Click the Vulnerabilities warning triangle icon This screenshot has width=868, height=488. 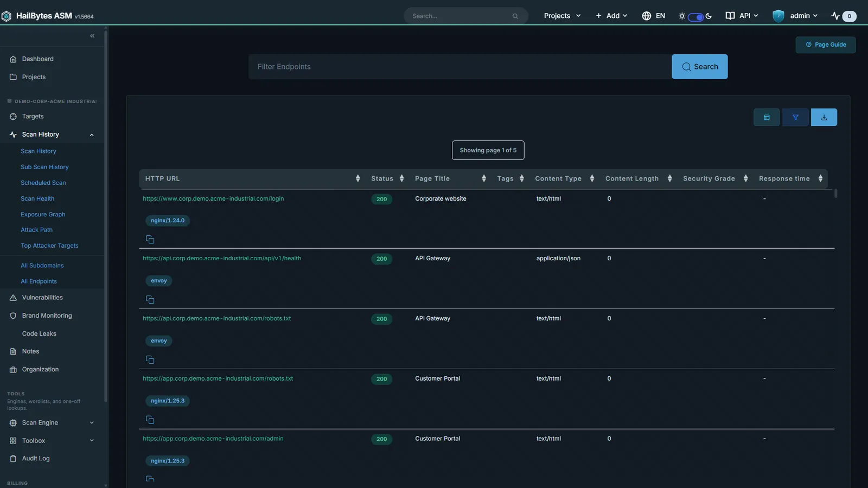[13, 298]
